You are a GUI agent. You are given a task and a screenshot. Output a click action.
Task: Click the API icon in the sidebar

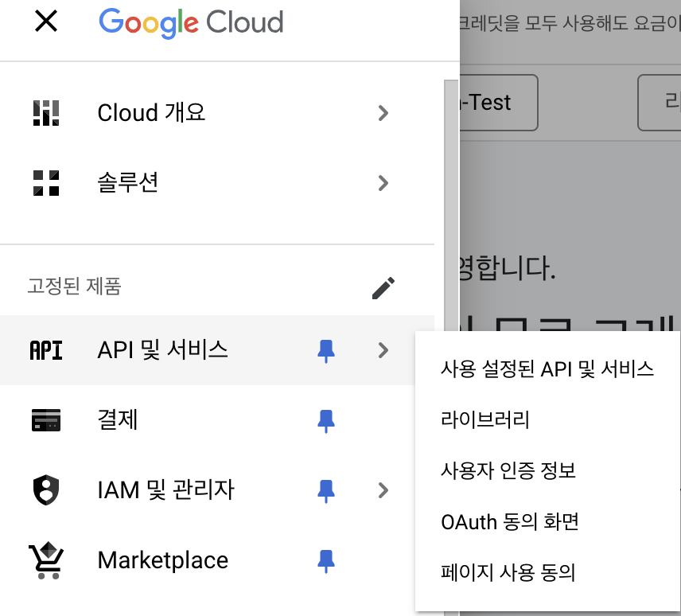click(46, 350)
